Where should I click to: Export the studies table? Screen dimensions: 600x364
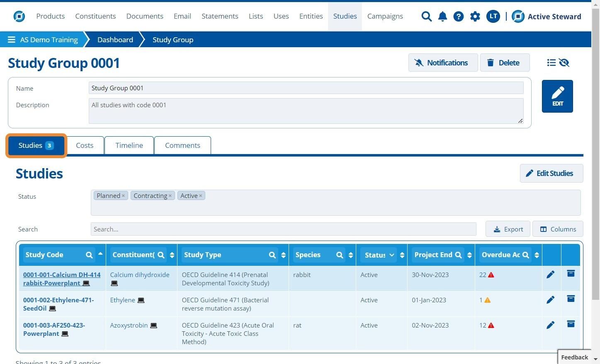(508, 229)
